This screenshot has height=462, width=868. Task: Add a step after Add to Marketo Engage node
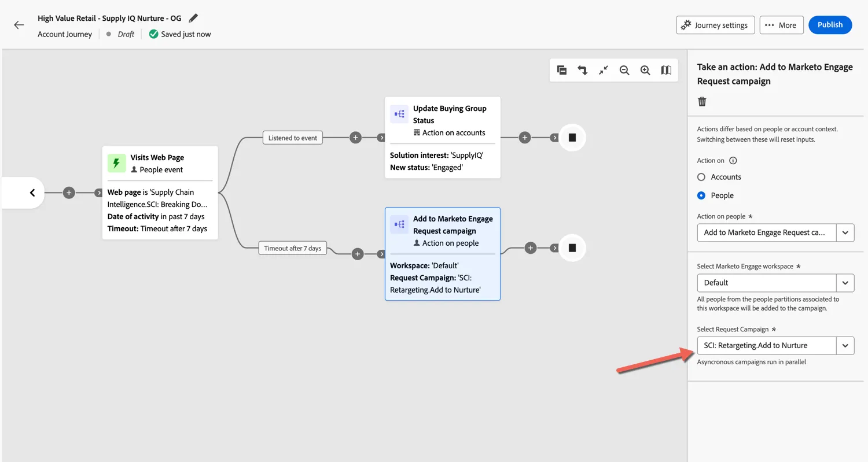coord(531,248)
